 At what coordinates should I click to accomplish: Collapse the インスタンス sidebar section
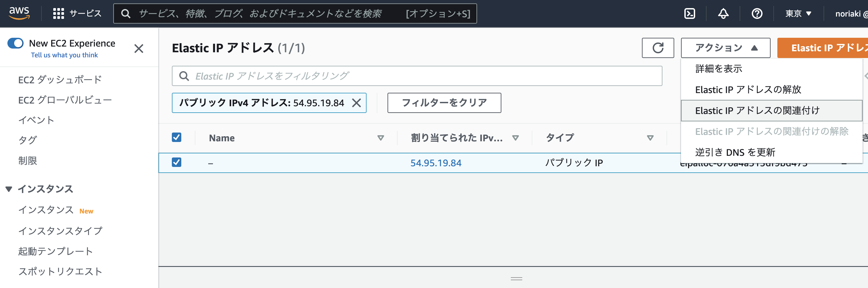pyautogui.click(x=9, y=189)
